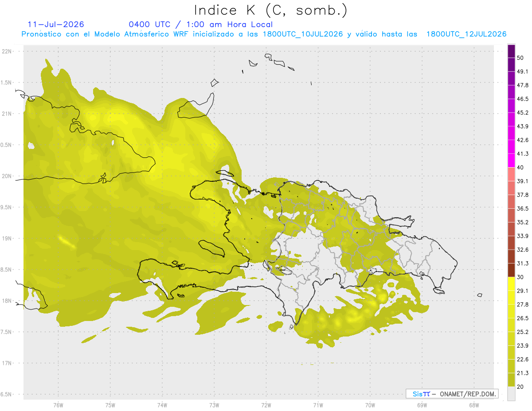Pick the dark brown swatch between 30 and 31.3
This screenshot has height=411, width=532.
(x=511, y=270)
